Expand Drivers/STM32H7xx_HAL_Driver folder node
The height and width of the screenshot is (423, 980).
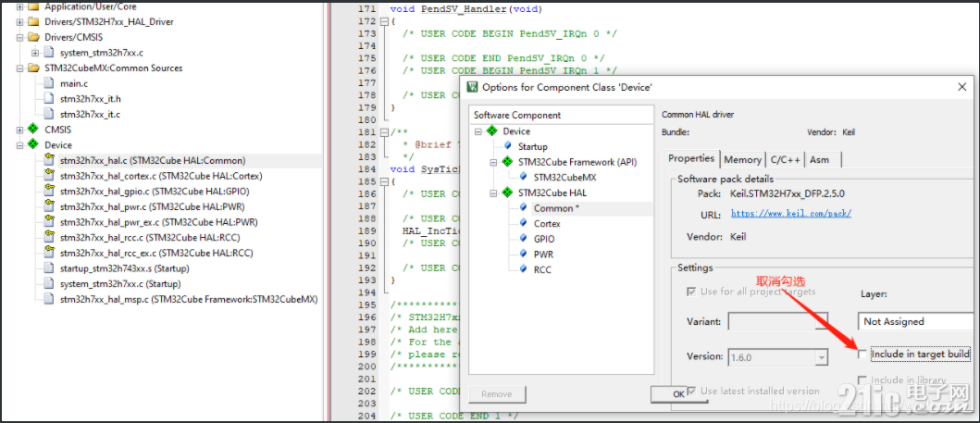coord(19,22)
